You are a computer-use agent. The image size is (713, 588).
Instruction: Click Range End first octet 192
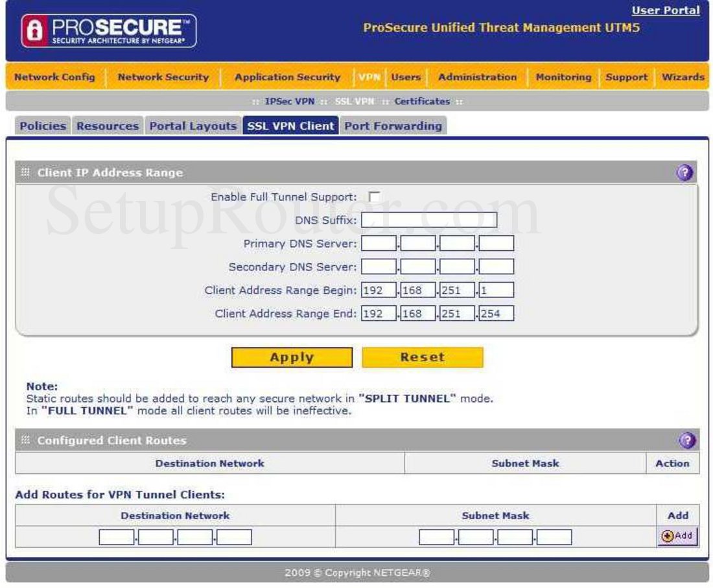point(379,313)
